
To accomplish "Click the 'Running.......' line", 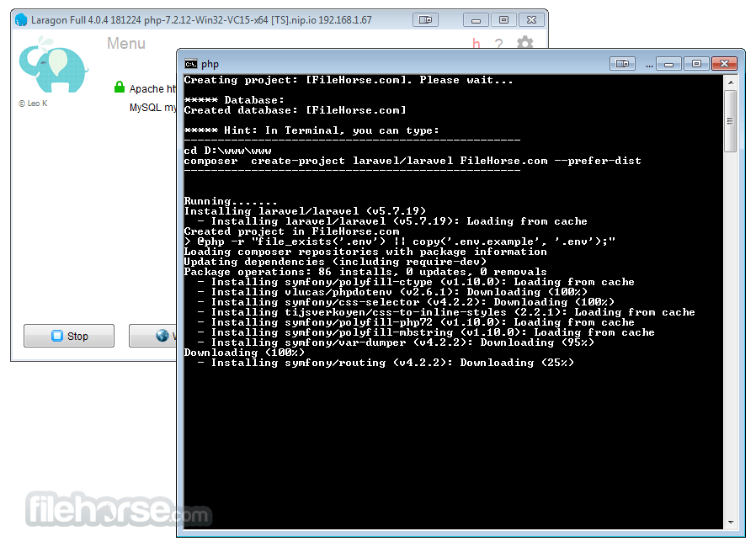I will 231,201.
